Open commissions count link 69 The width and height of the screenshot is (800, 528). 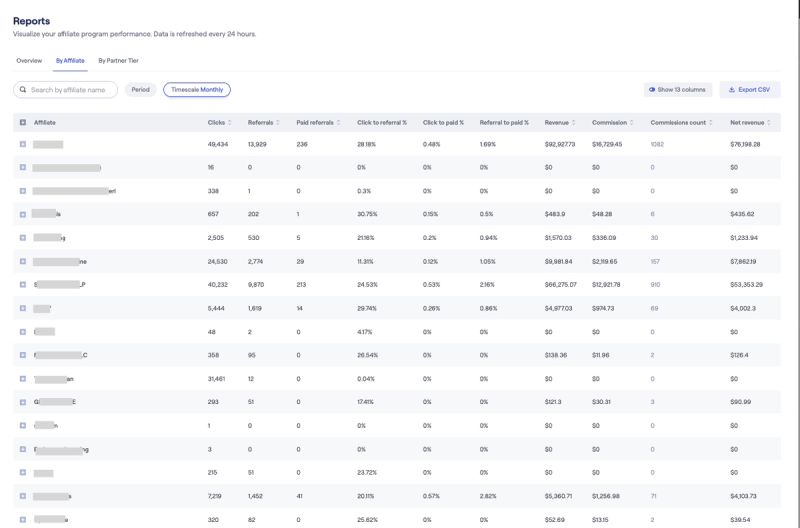click(x=654, y=308)
